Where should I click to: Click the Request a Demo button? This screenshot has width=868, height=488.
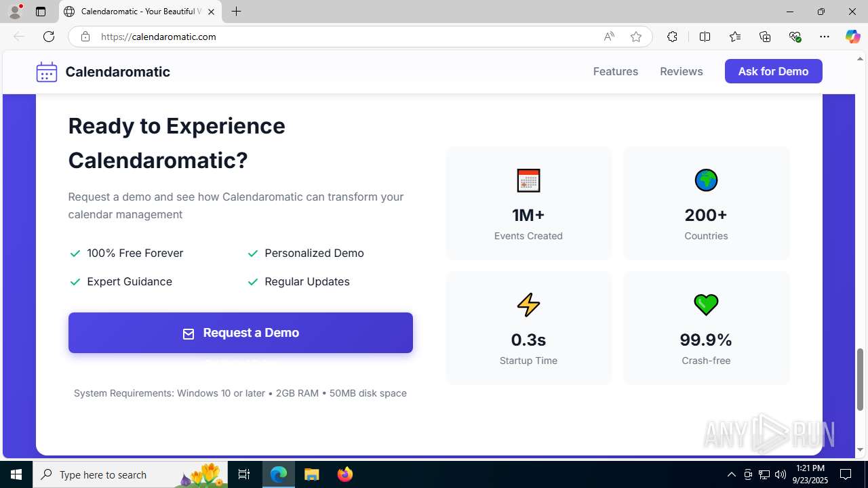click(241, 333)
